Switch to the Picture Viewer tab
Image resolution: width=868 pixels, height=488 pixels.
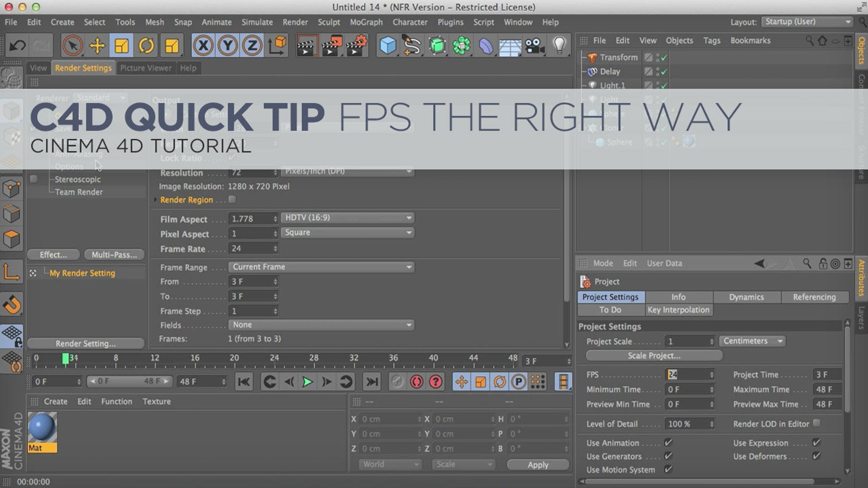pos(146,68)
